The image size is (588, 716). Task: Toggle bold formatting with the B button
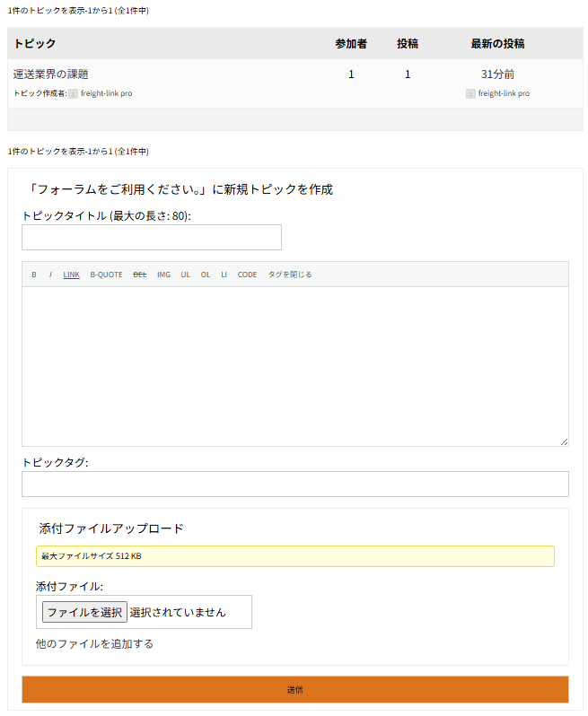click(x=34, y=275)
